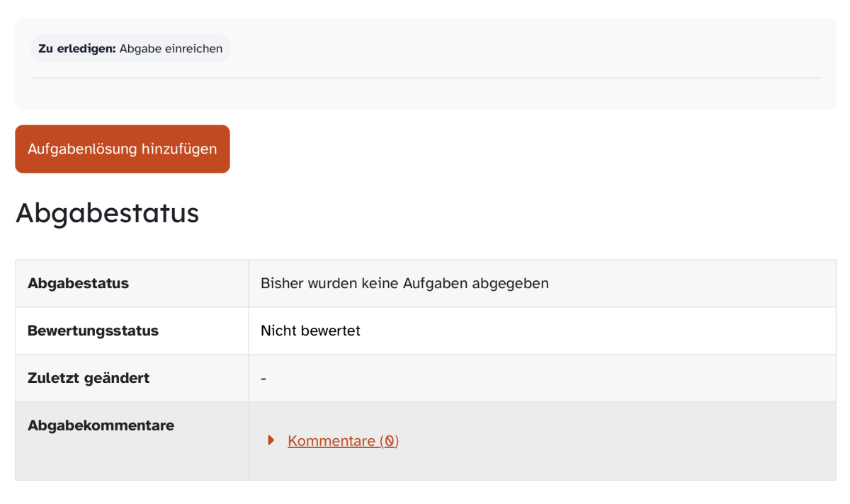Click the word Kommentare in comments link

coord(331,441)
